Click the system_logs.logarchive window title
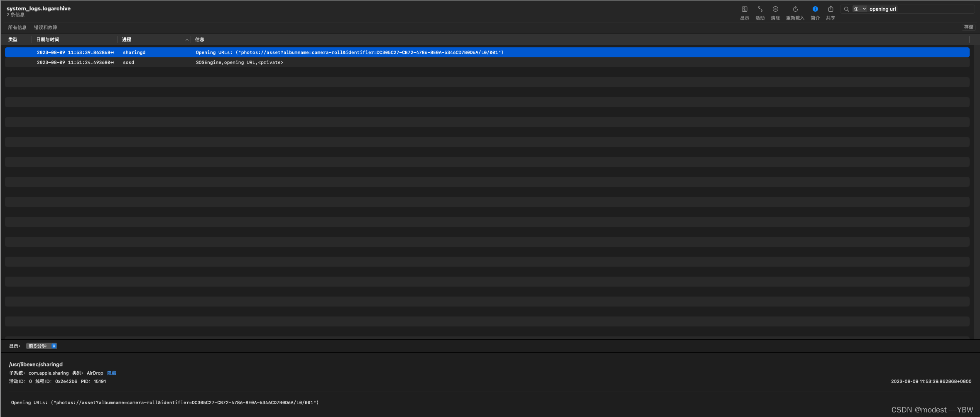 [39, 8]
